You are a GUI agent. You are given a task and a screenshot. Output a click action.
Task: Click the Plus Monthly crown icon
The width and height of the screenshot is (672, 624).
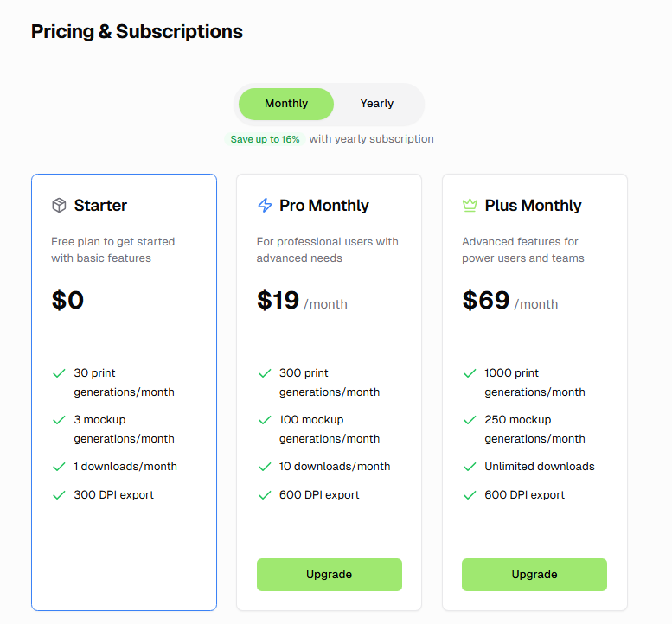click(x=470, y=205)
